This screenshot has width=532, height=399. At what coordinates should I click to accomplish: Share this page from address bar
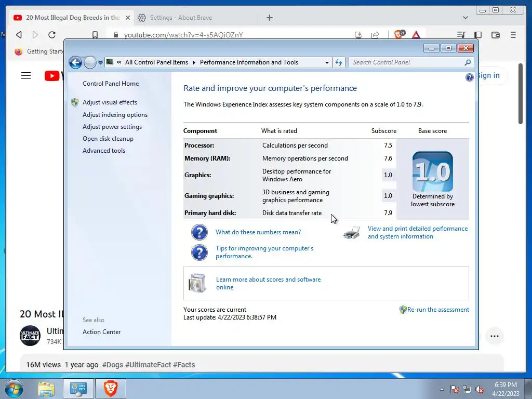tap(375, 35)
